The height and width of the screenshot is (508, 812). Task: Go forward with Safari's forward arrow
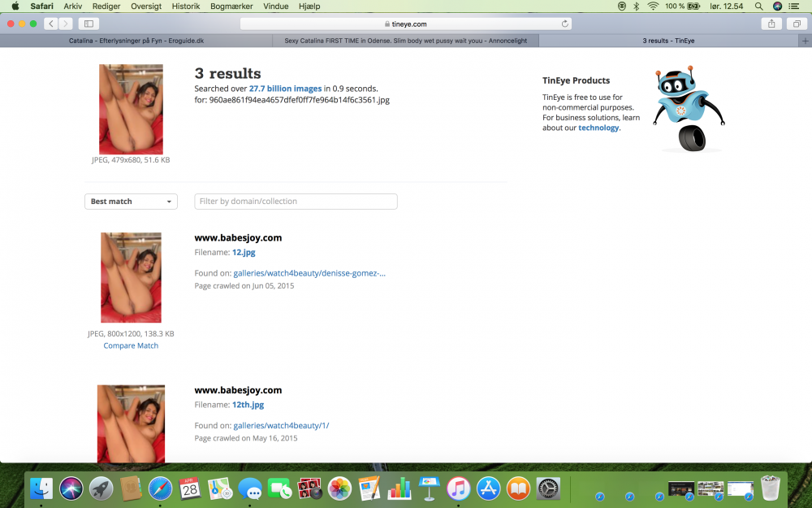[x=66, y=24]
